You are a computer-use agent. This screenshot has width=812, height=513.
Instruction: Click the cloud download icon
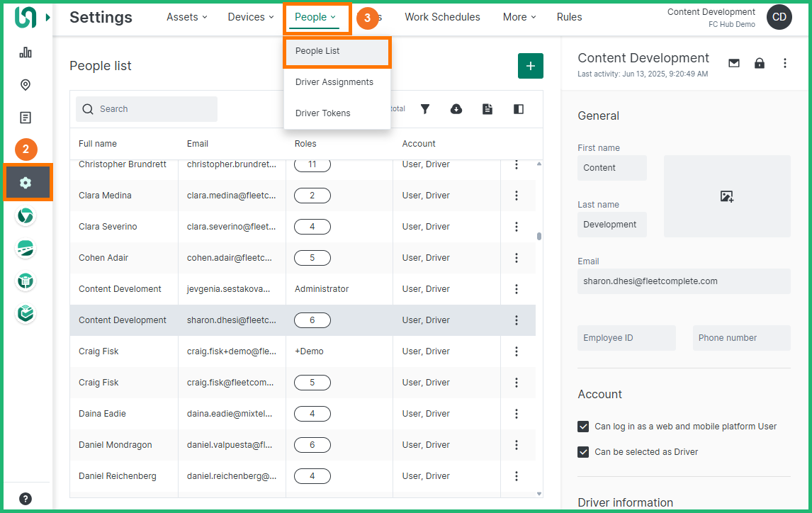point(456,109)
